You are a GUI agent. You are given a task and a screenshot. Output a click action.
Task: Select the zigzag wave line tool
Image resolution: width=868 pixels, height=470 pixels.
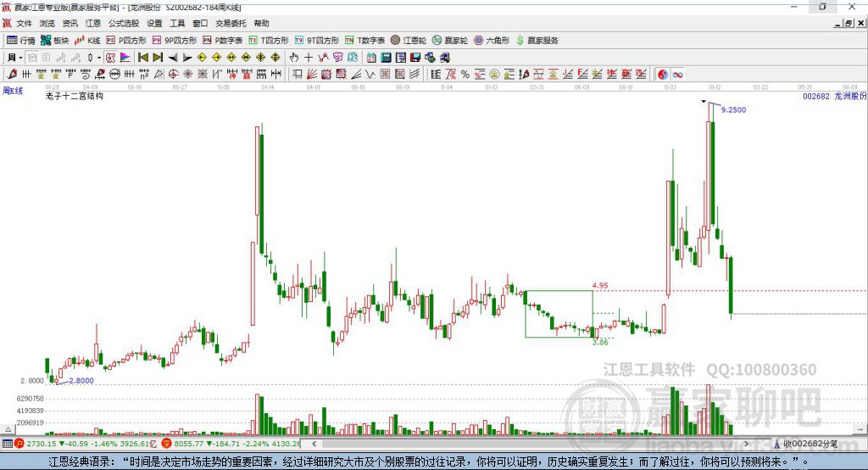(x=370, y=75)
